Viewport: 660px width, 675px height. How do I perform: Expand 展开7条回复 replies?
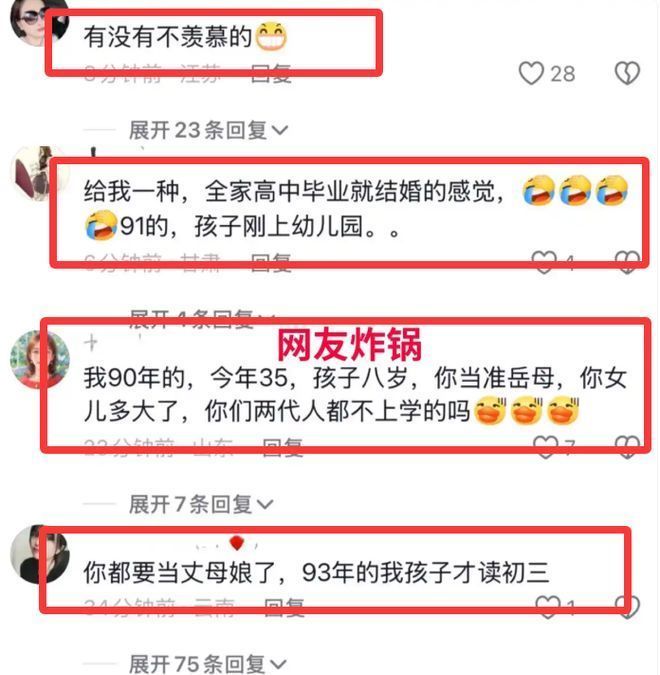(x=201, y=504)
